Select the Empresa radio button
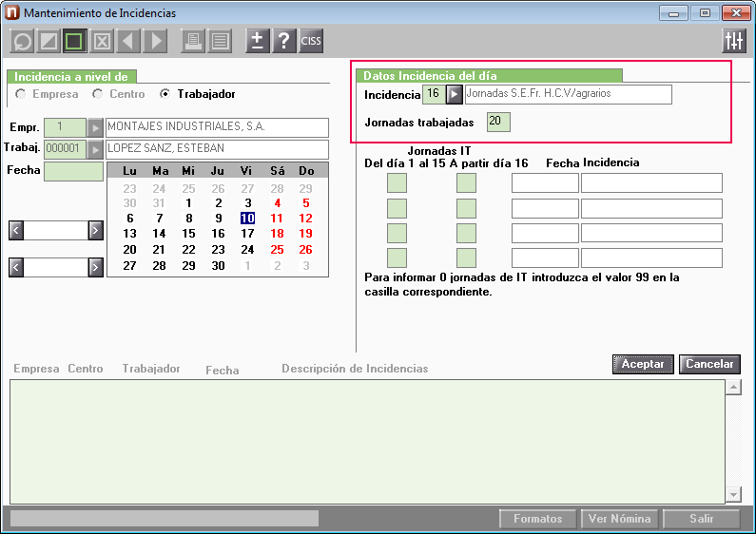 [20, 94]
